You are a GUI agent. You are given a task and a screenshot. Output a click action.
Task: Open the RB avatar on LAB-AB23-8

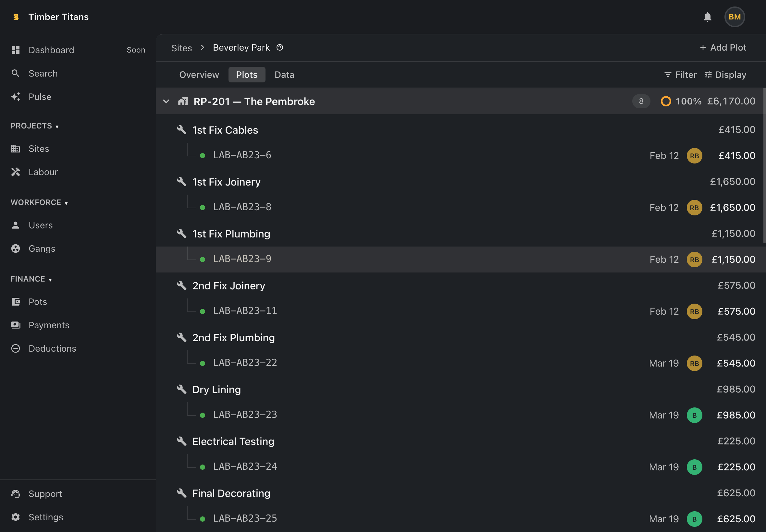point(694,207)
